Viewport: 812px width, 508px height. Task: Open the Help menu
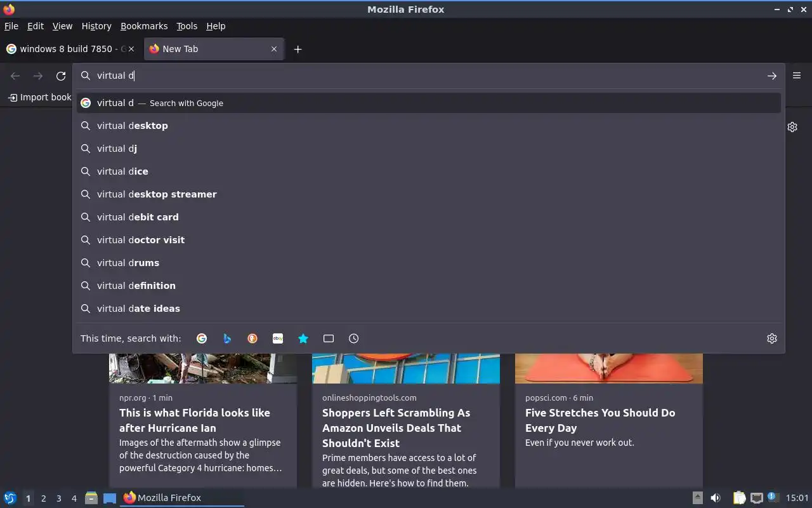point(216,26)
